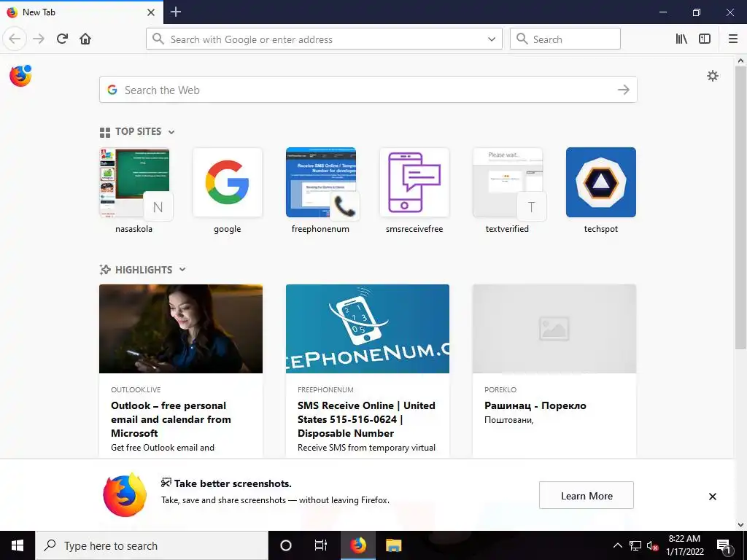Click the taskbar search box

[x=152, y=545]
